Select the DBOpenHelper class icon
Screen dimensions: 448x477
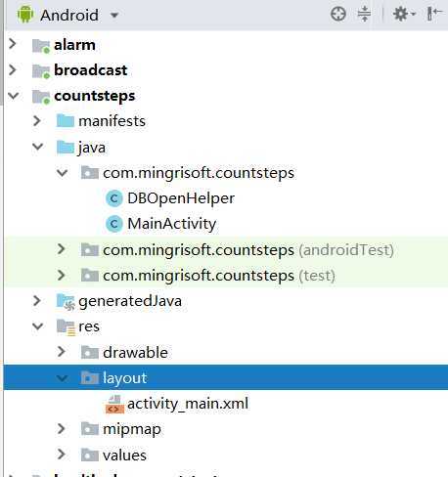coord(114,198)
